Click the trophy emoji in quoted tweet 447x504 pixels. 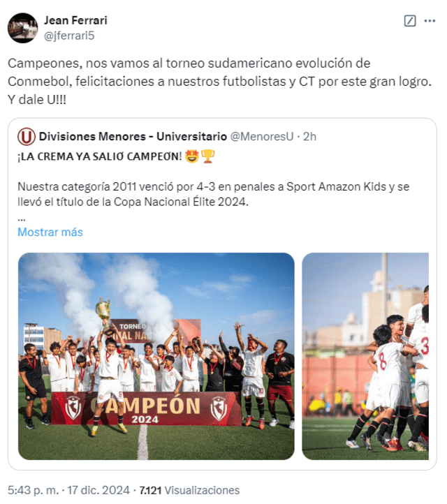(x=207, y=156)
